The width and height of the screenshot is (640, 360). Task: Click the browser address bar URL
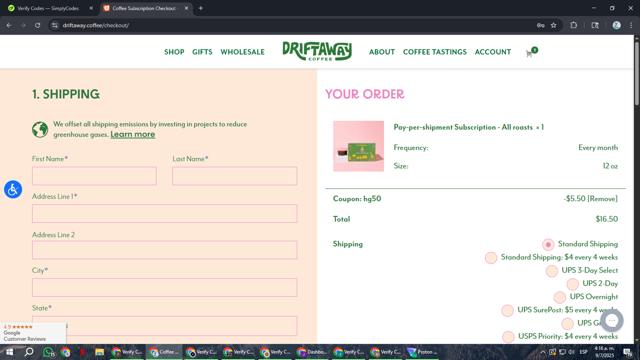[x=96, y=25]
